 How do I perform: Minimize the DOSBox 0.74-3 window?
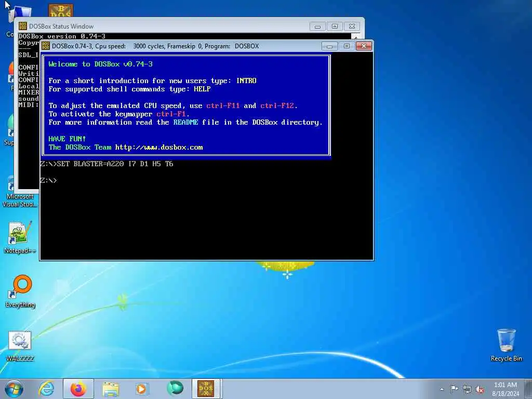[329, 46]
